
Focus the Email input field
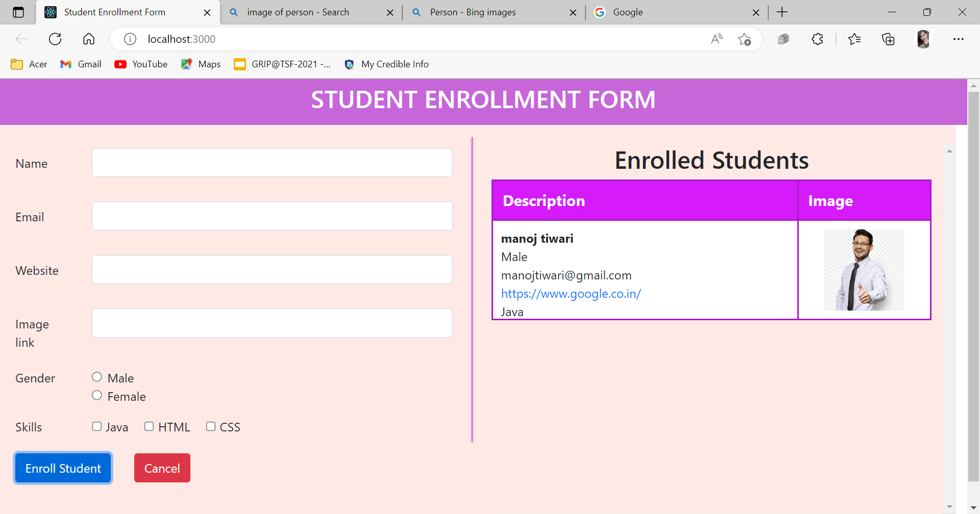272,216
